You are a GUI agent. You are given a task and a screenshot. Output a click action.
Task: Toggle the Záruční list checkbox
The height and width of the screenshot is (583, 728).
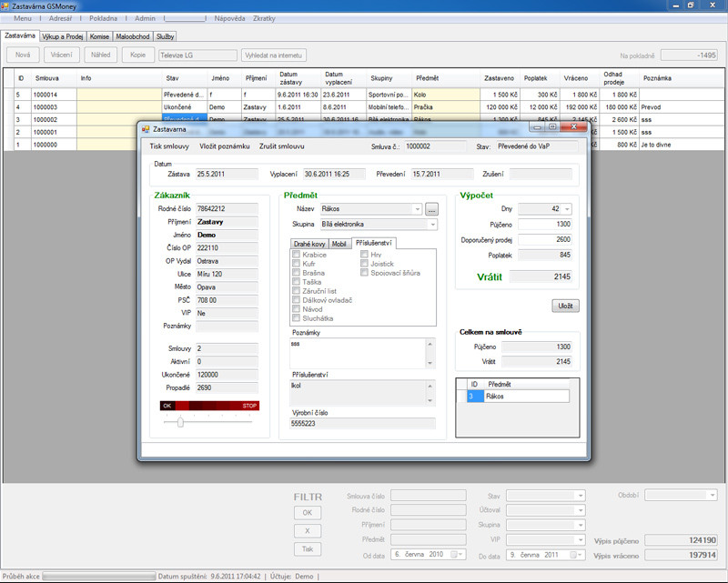296,290
